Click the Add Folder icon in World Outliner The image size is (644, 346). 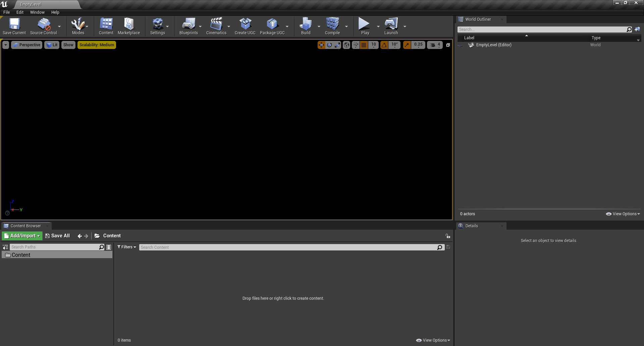(x=637, y=30)
